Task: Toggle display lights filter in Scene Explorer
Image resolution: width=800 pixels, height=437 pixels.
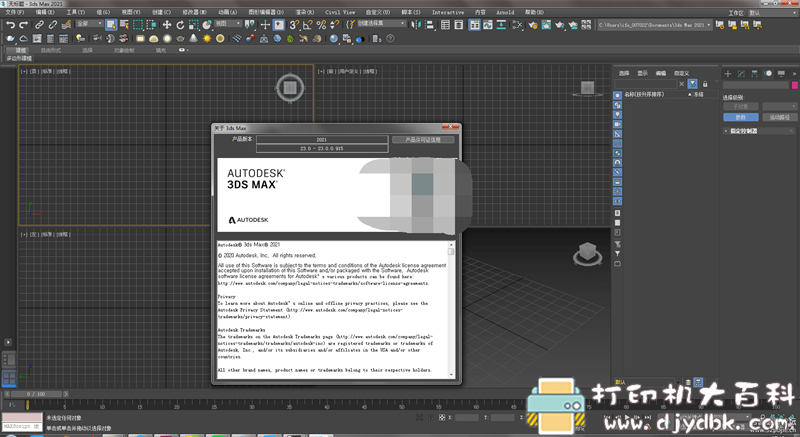Action: pyautogui.click(x=617, y=114)
